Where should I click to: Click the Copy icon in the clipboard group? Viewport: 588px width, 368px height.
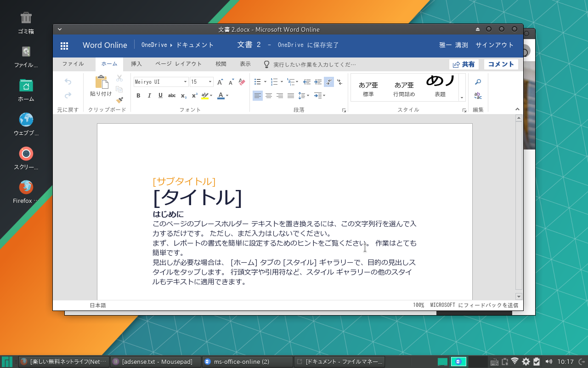click(x=119, y=89)
